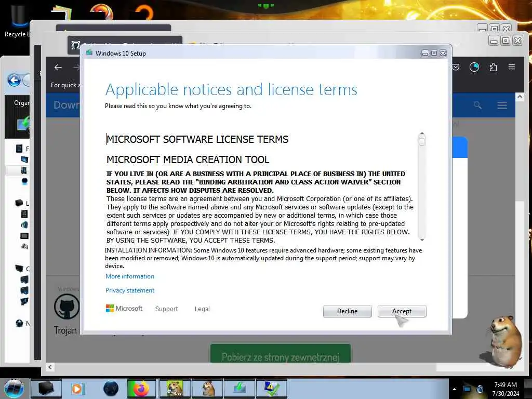Viewport: 532px width, 399px height.
Task: Click the license text scroll down arrow
Action: [422, 240]
